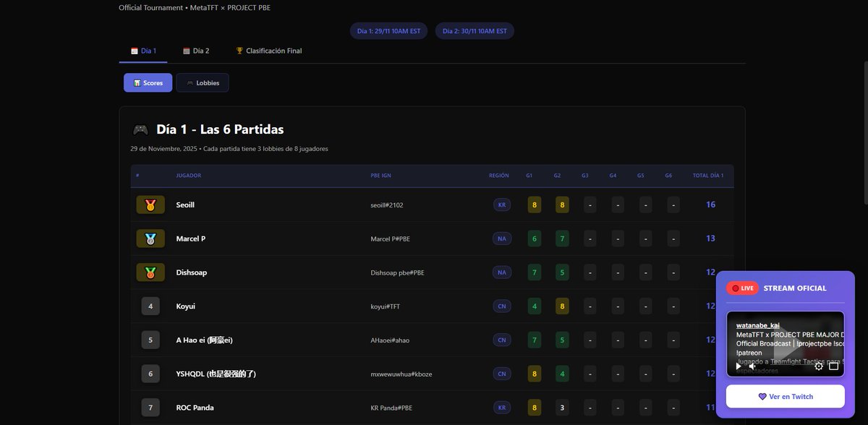Click the game controller icon beside Día 1 heading
868x425 pixels.
click(x=140, y=130)
